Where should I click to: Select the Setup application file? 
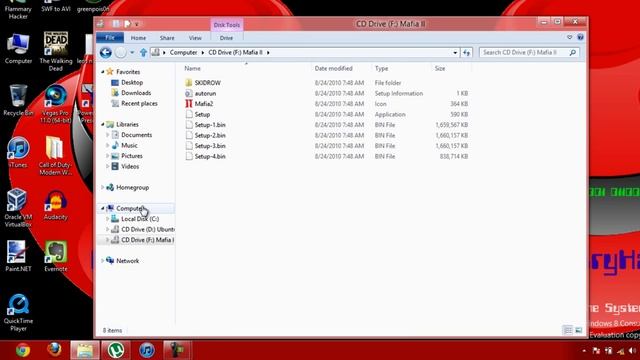click(x=202, y=115)
